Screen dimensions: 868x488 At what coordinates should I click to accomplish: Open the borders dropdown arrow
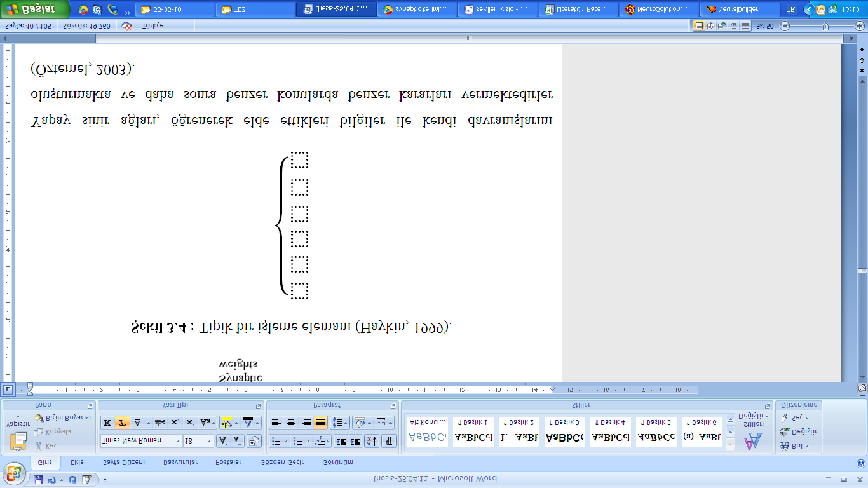(390, 423)
